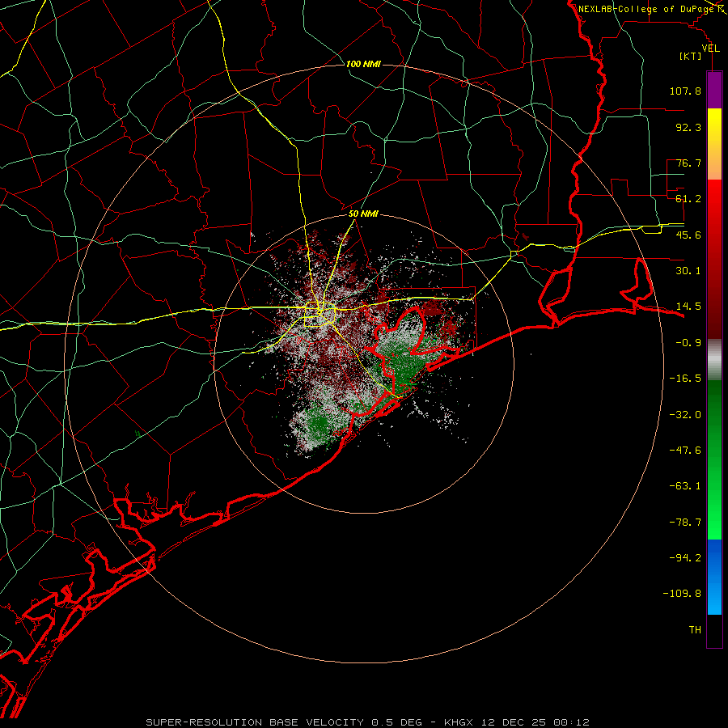
Task: Select the -47.6 scale value
Action: 685,451
